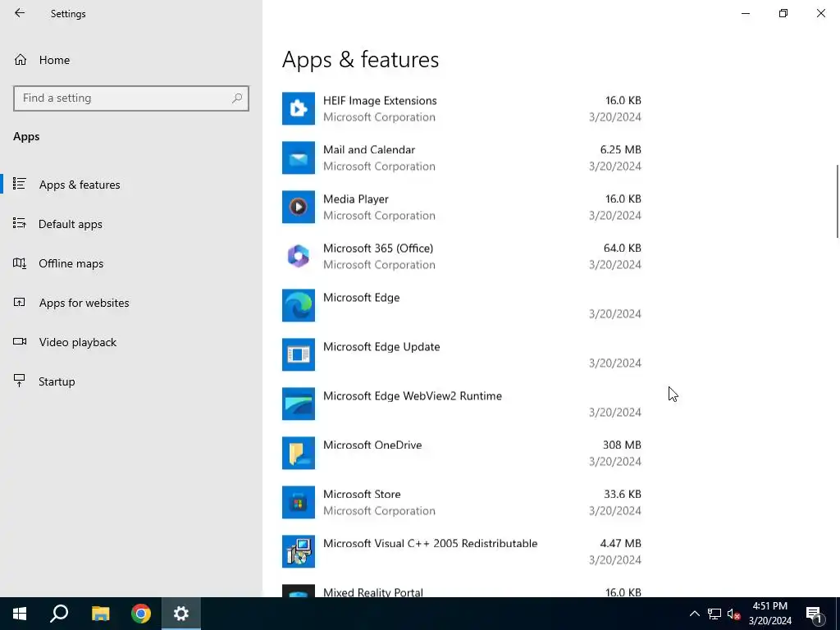
Task: Click the Offline maps sidebar icon
Action: click(x=20, y=263)
